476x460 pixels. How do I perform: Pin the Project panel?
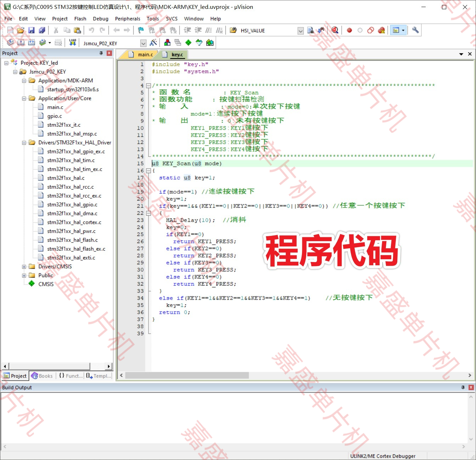point(101,53)
